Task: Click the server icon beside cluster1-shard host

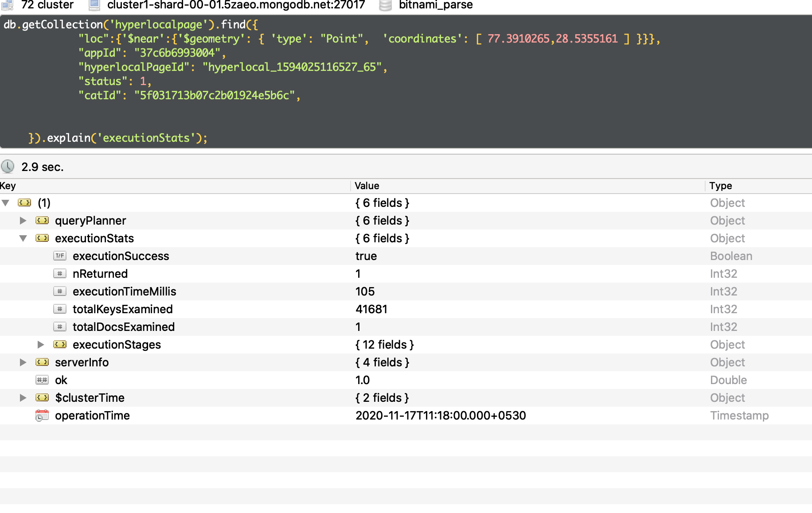Action: point(94,5)
